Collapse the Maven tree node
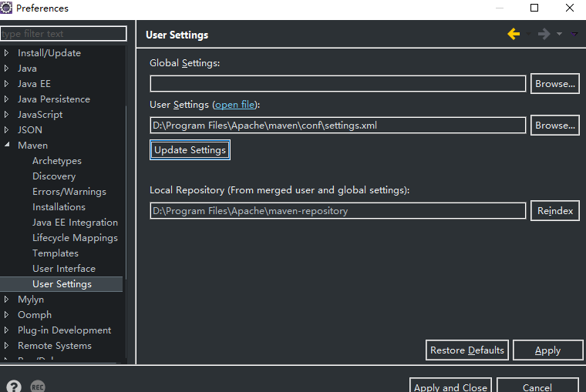Screen dimensions: 586x392 [x=7, y=146]
